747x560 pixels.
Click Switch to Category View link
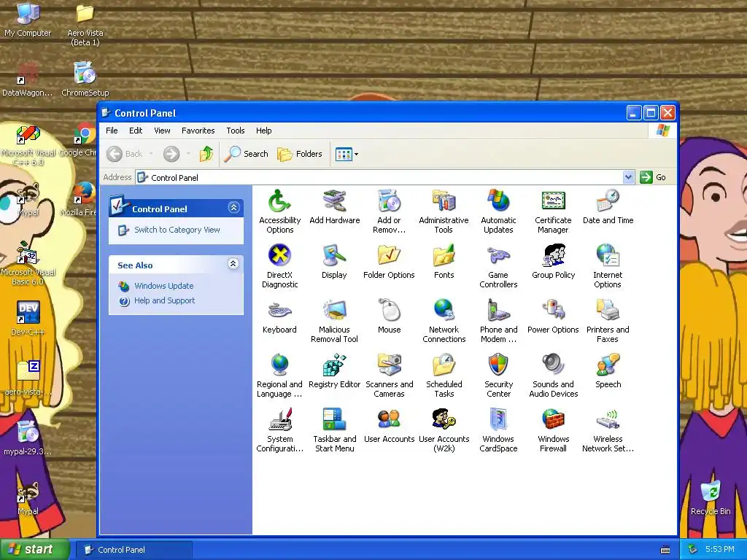click(177, 230)
